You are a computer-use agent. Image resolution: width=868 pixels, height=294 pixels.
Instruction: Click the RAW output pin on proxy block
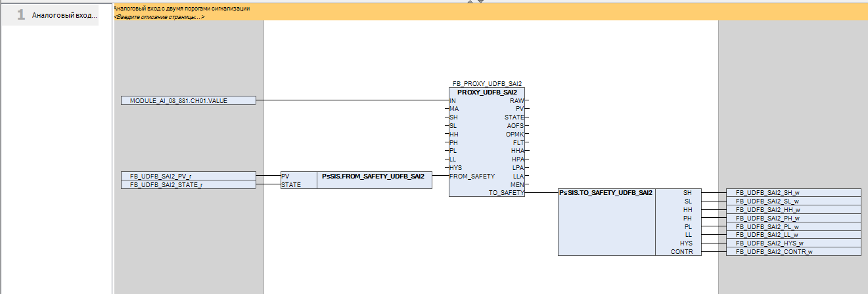517,101
